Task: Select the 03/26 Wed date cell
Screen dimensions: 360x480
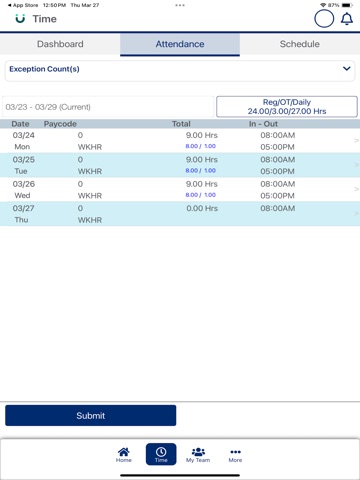Action: [23, 189]
